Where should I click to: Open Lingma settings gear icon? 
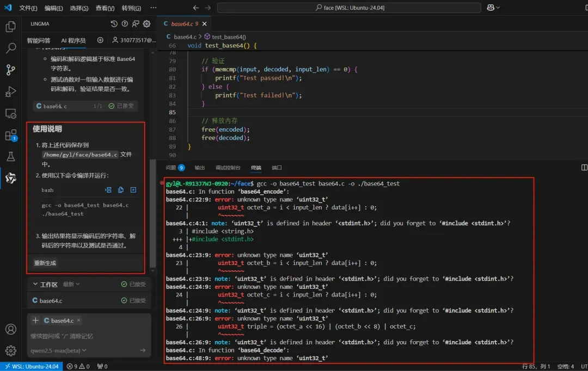coord(146,24)
